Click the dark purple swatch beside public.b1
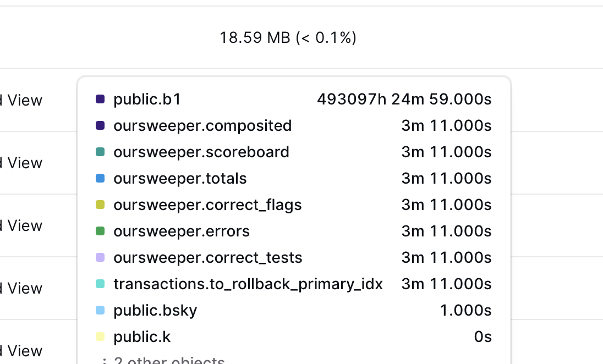 100,99
